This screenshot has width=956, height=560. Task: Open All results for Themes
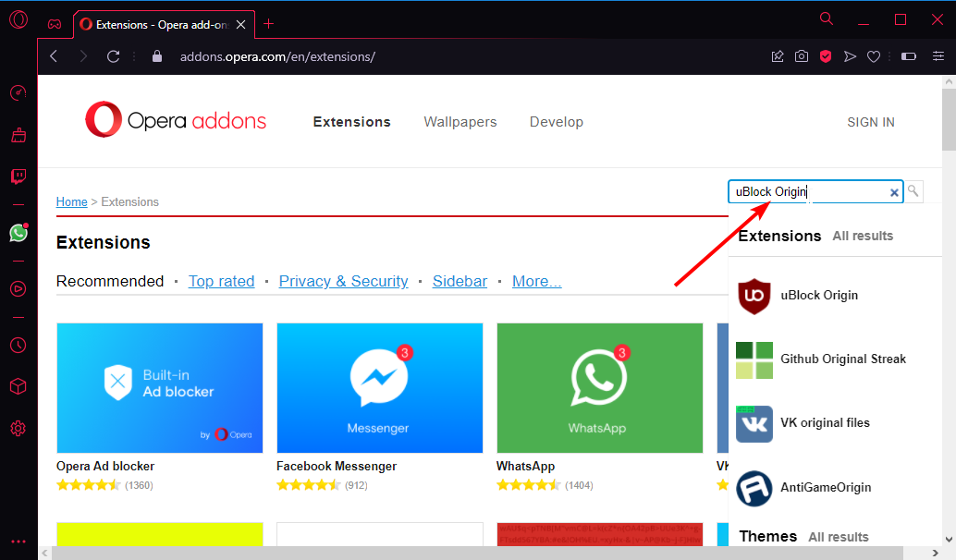[x=839, y=537]
